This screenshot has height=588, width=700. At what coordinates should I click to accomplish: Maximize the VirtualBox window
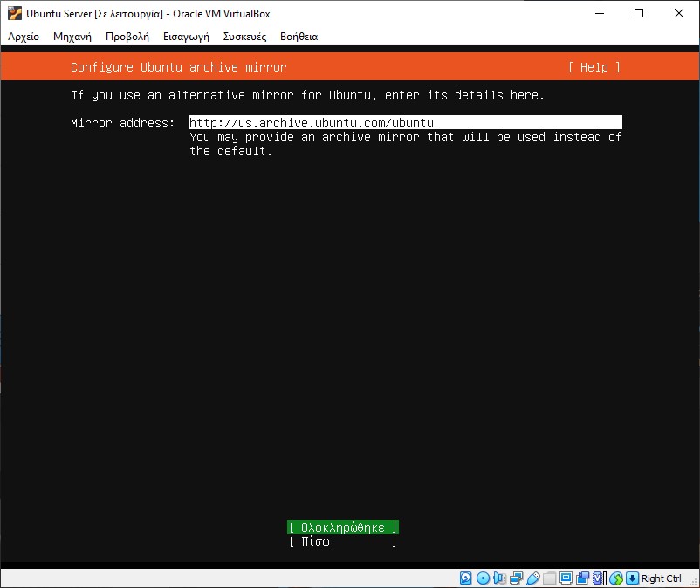[639, 13]
